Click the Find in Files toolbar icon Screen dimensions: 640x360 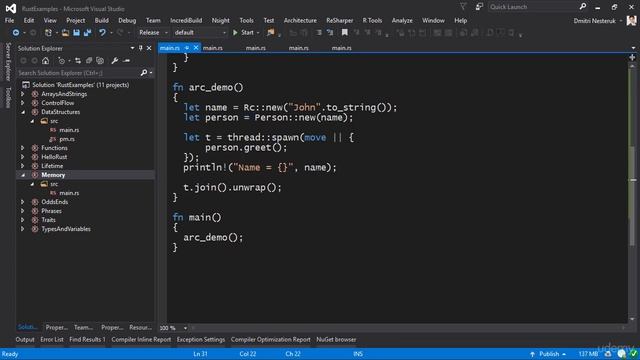tap(271, 33)
